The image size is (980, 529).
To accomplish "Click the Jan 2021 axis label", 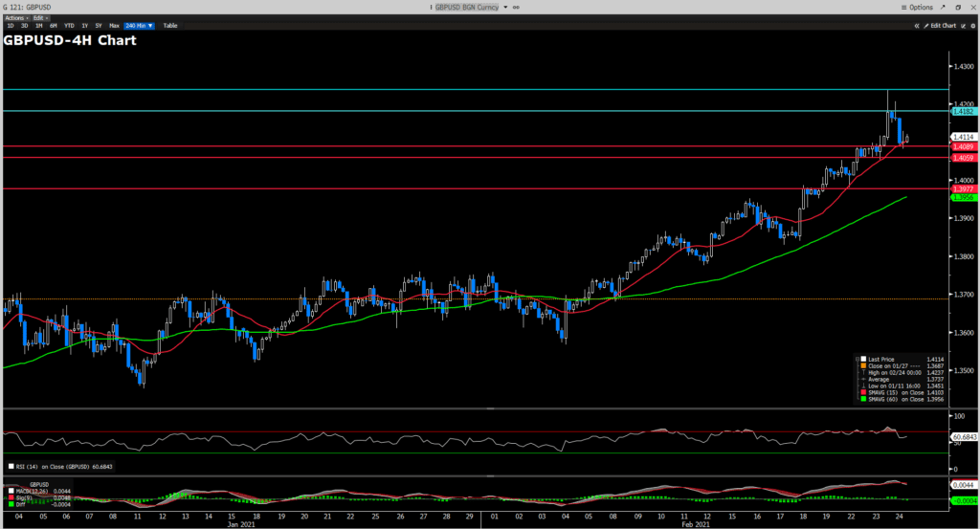I will click(x=241, y=524).
